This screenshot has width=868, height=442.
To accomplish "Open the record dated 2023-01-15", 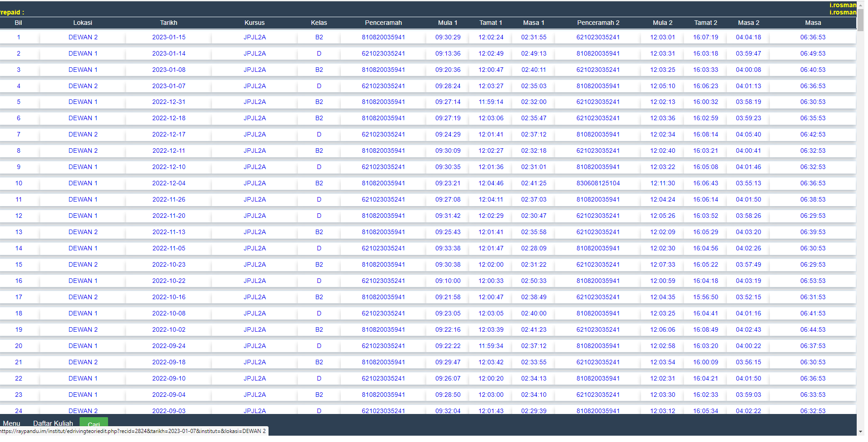I will pos(169,37).
